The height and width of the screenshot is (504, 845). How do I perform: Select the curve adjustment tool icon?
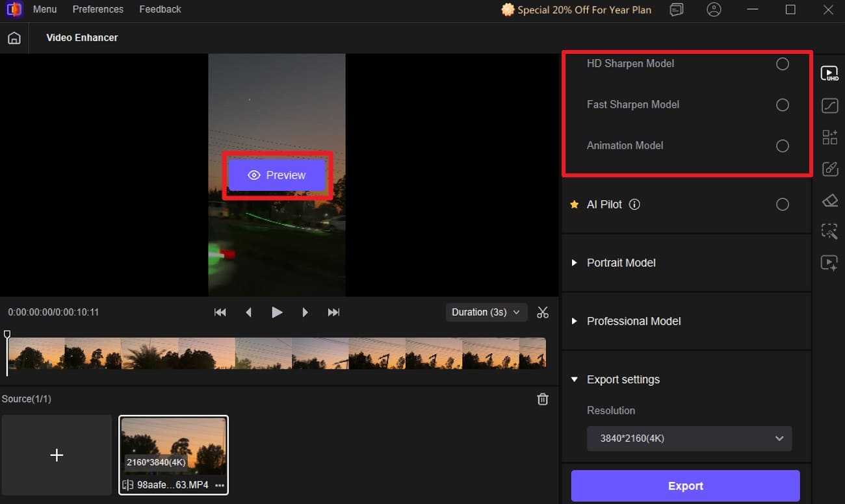tap(829, 105)
